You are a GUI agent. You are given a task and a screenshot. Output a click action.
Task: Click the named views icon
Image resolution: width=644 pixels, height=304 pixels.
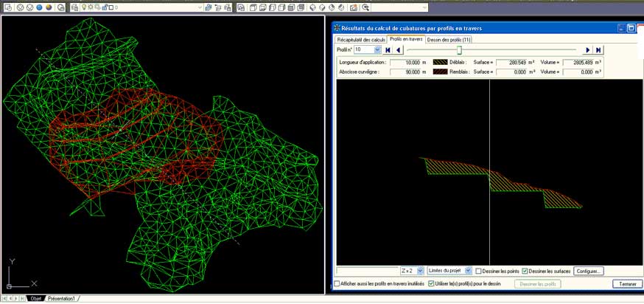[x=241, y=7]
